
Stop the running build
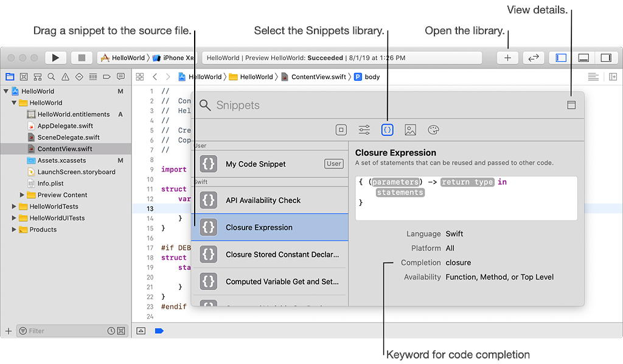coord(82,58)
